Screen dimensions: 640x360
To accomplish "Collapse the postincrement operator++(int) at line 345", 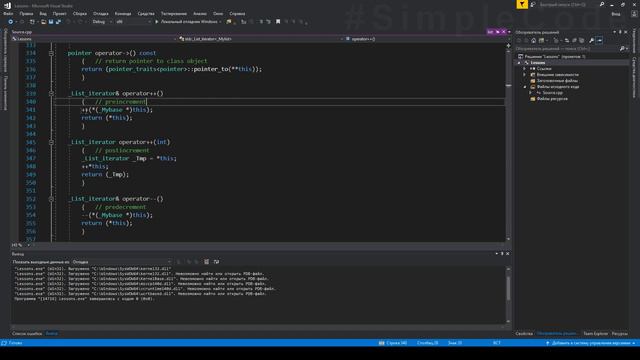I will coord(51,142).
